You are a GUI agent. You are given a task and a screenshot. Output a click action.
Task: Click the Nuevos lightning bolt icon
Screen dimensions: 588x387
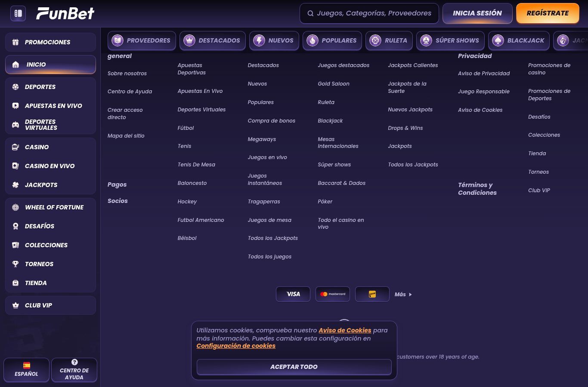click(x=259, y=40)
